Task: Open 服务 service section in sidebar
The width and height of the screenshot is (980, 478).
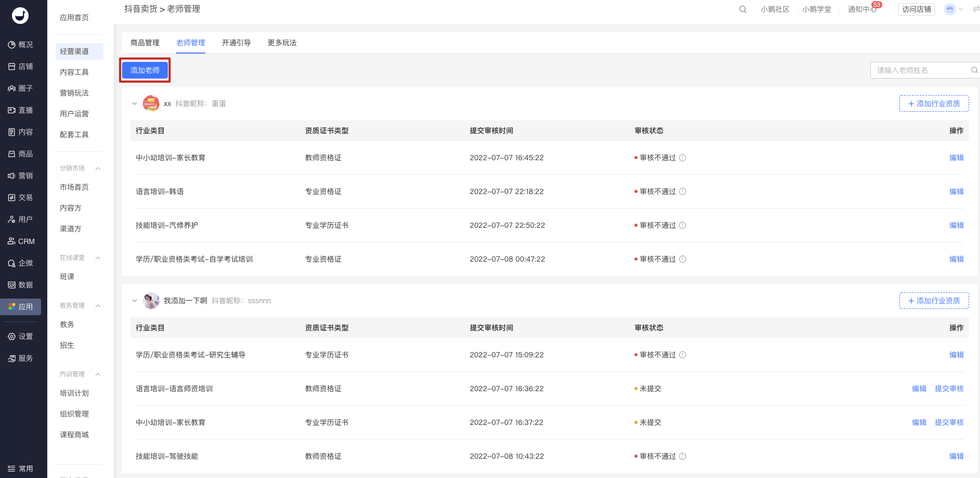Action: 21,358
